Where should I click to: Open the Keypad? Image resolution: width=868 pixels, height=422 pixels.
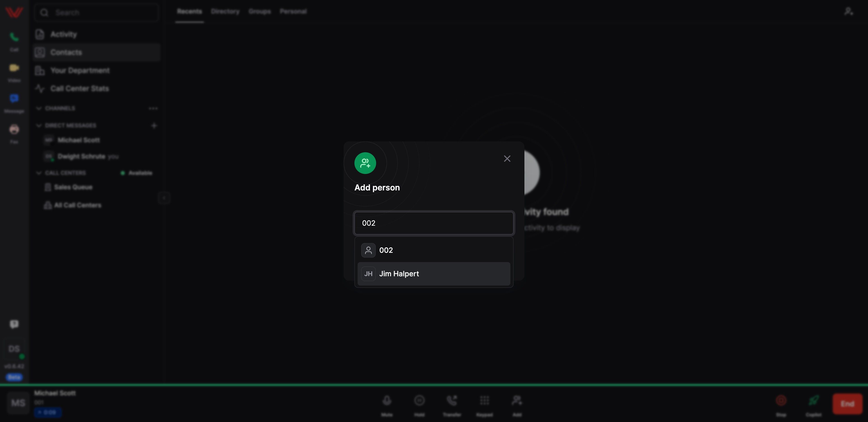pyautogui.click(x=484, y=401)
